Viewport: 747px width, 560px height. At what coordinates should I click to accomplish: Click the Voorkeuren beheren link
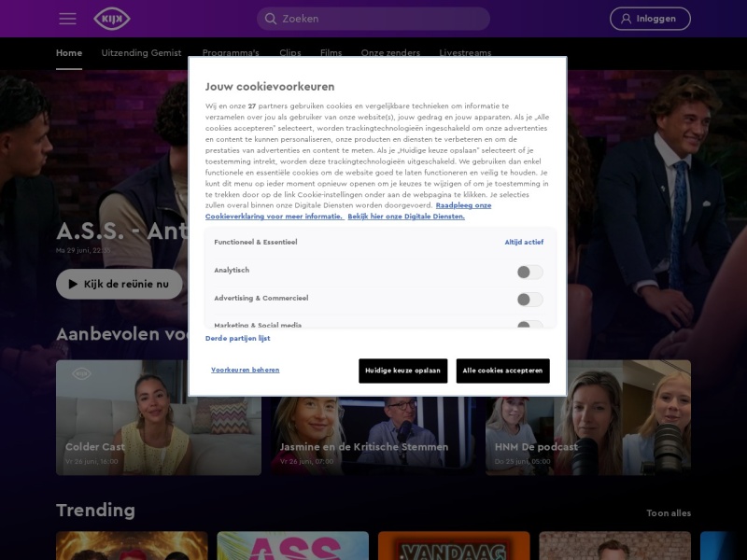coord(246,370)
